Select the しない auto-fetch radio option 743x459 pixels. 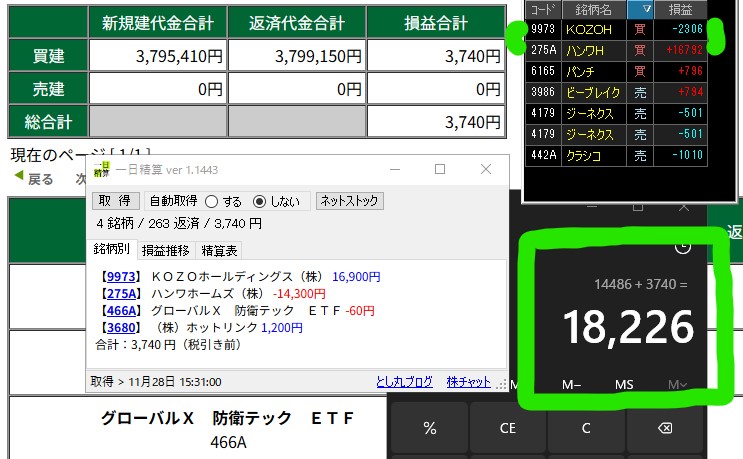point(260,201)
